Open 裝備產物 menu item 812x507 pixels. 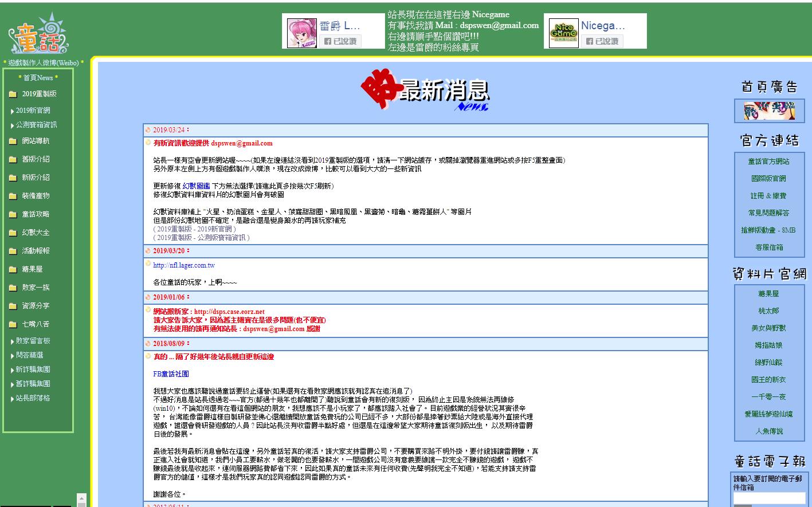point(36,196)
